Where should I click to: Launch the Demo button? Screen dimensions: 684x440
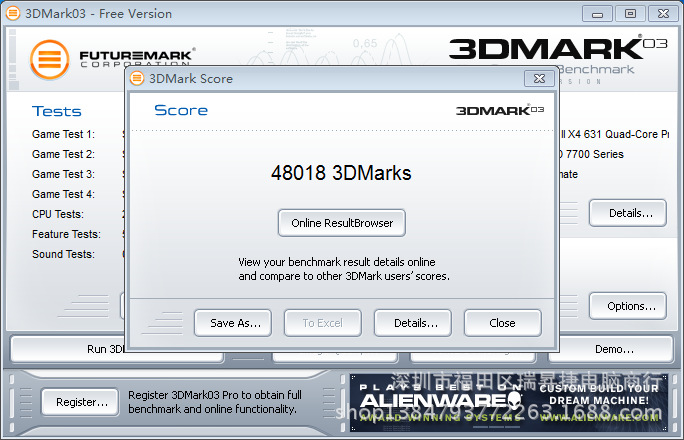coord(611,349)
